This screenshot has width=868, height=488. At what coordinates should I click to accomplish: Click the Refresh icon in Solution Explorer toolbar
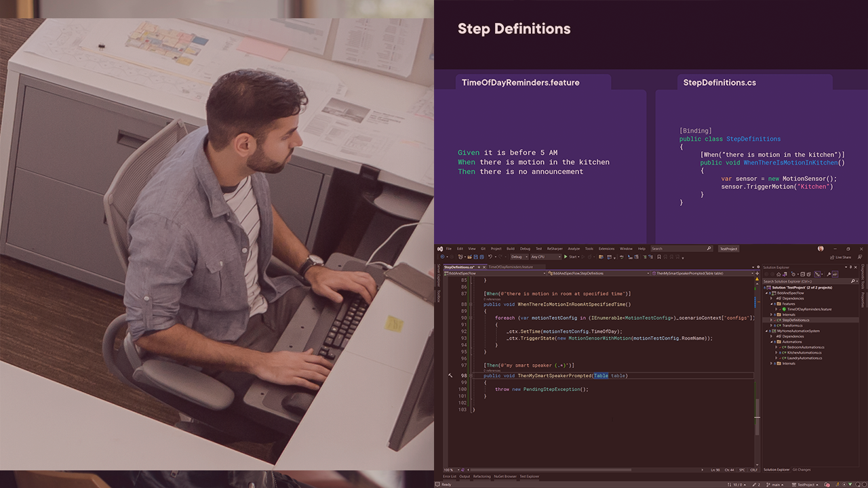point(793,274)
